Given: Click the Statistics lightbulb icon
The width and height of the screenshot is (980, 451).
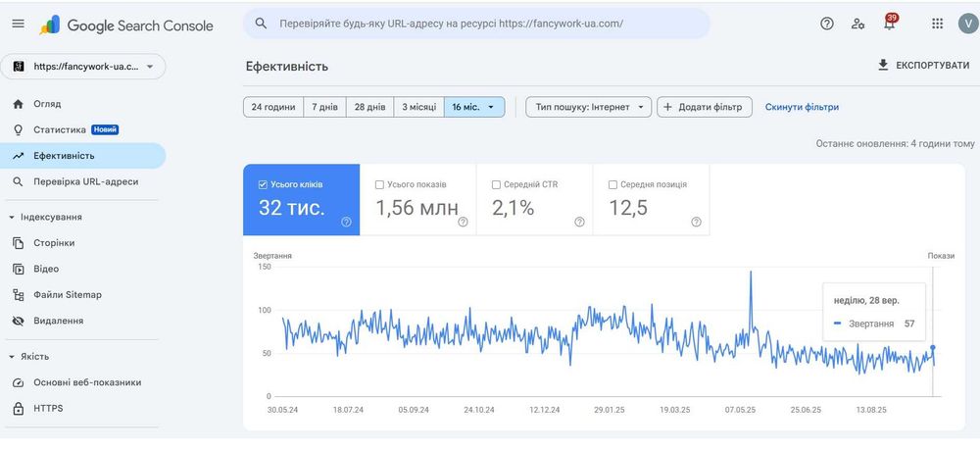Looking at the screenshot, I should tap(18, 129).
